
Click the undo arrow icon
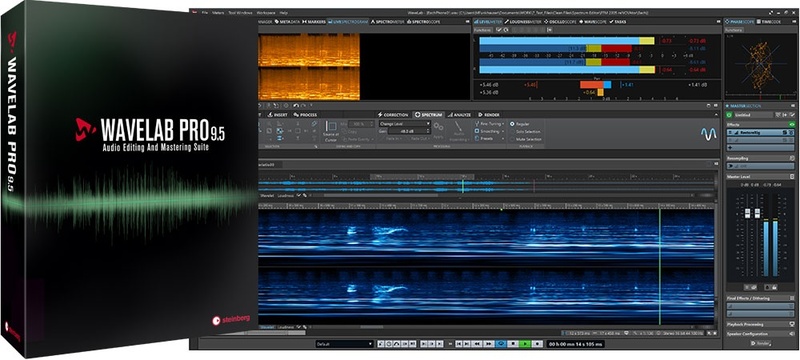(295, 106)
